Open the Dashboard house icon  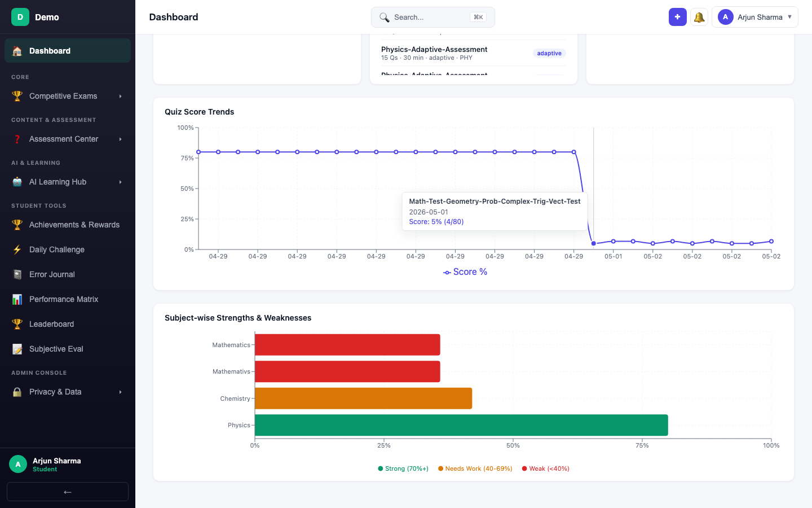click(x=17, y=51)
